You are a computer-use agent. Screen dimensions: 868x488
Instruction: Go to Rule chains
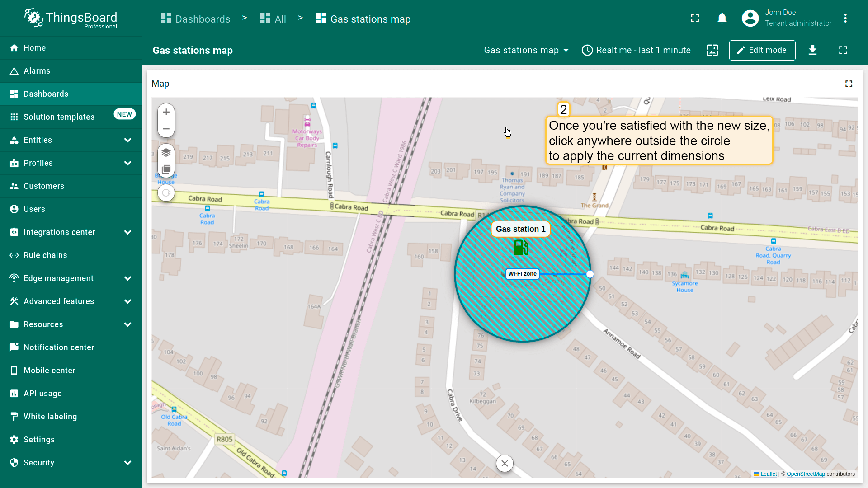point(45,255)
